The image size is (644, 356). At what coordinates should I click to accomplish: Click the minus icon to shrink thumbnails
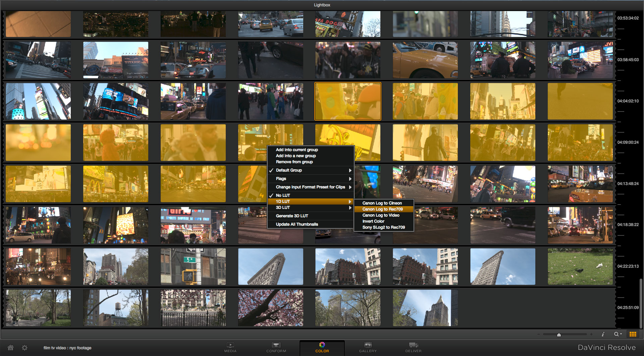click(539, 334)
